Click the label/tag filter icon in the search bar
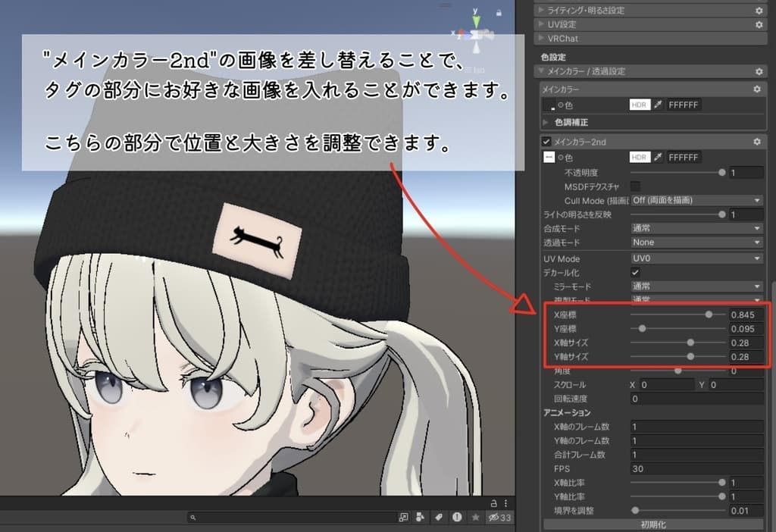Screen dimensions: 776x532 coord(439,517)
